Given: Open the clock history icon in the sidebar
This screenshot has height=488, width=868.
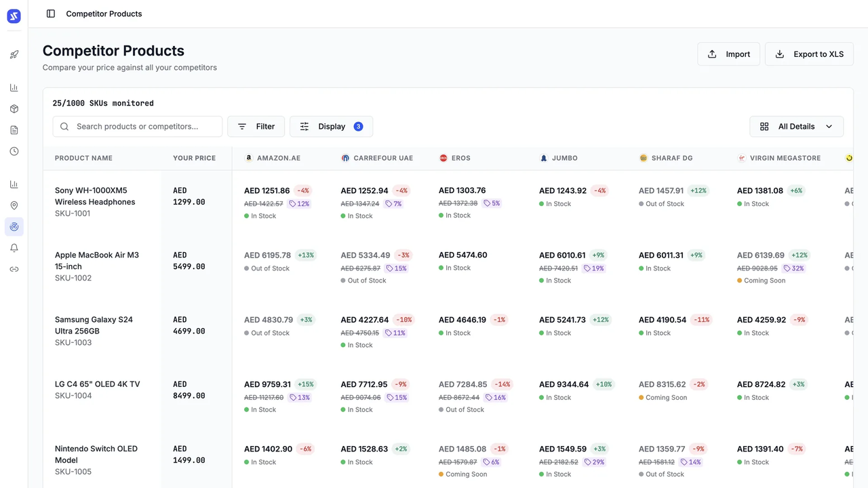Looking at the screenshot, I should click(14, 151).
